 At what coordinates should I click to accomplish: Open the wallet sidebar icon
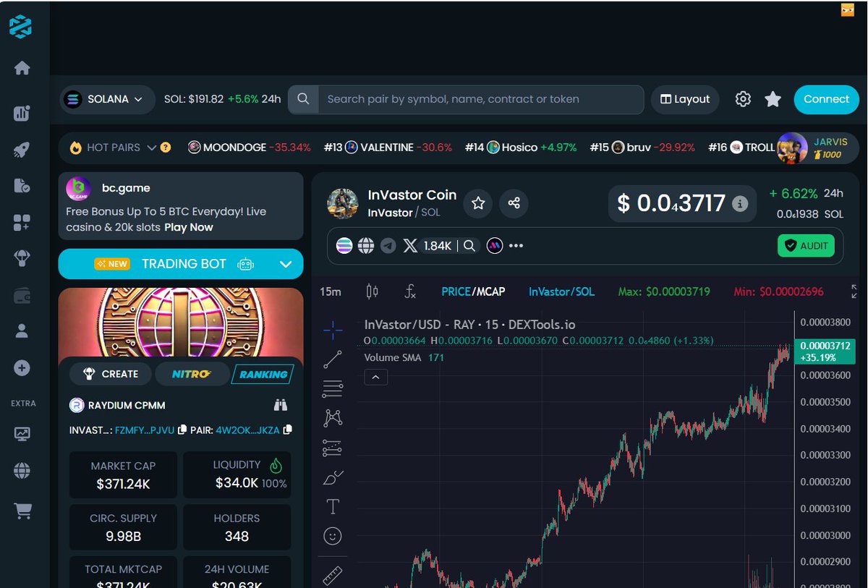tap(22, 295)
